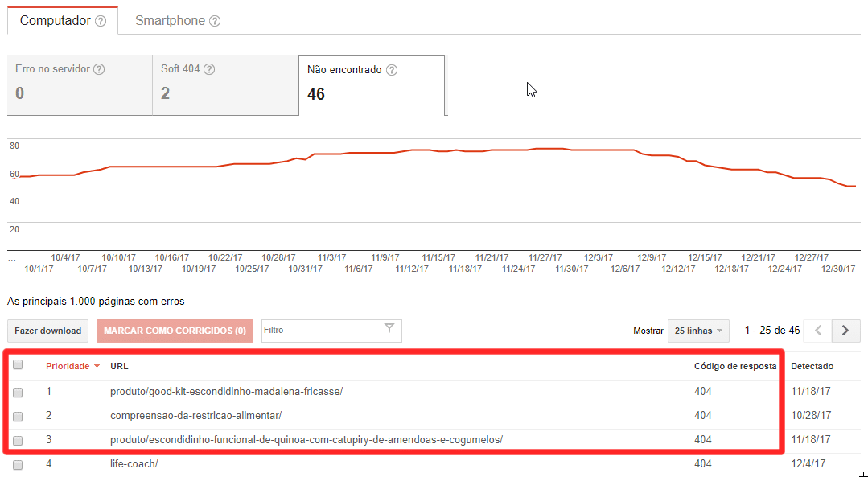Image resolution: width=868 pixels, height=477 pixels.
Task: Tick checkbox for life-coach row
Action: (18, 465)
